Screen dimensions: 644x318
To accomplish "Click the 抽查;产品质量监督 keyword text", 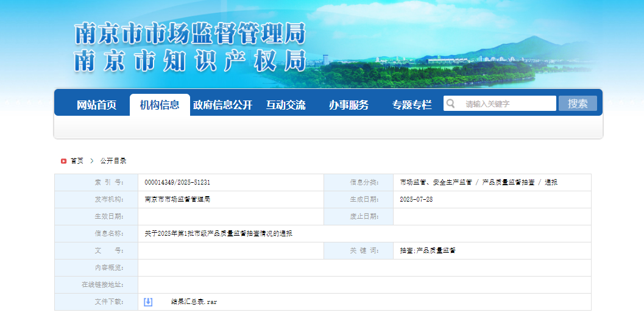I will 428,250.
